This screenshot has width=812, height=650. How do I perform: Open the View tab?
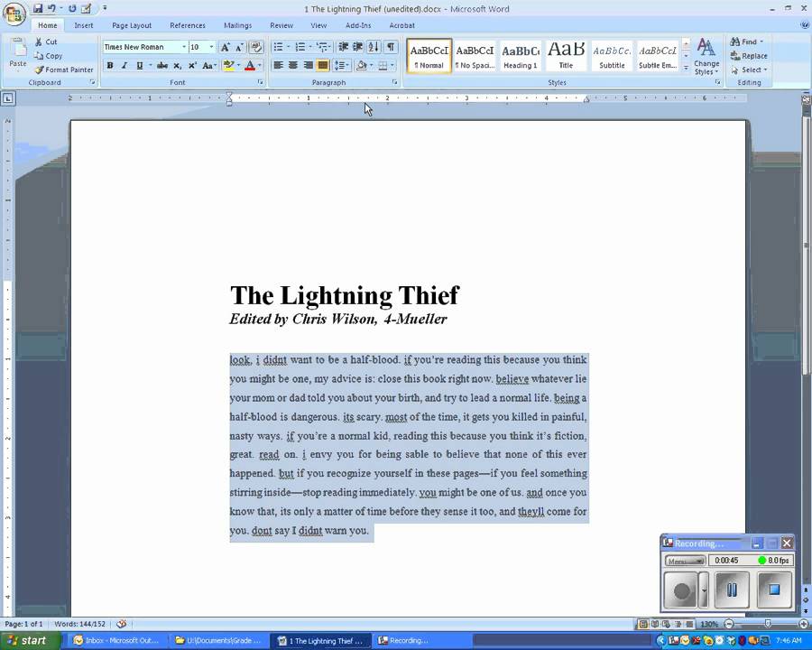pyautogui.click(x=318, y=25)
